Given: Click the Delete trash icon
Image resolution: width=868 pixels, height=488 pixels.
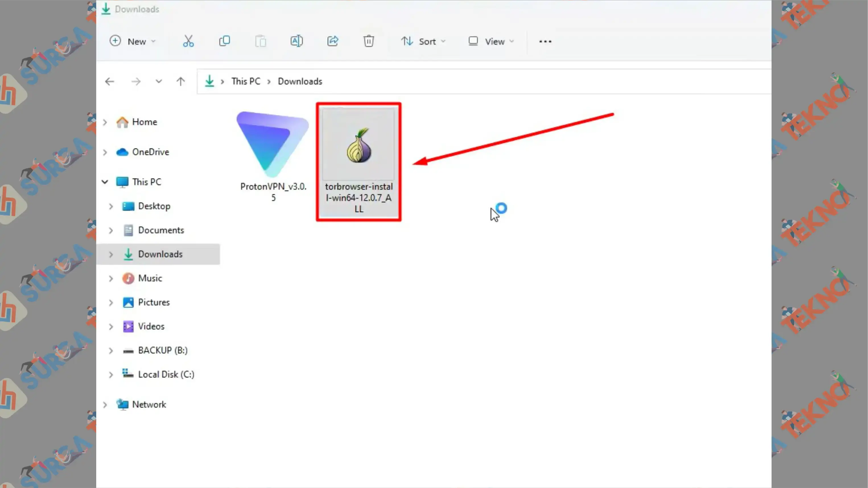Looking at the screenshot, I should pos(369,41).
